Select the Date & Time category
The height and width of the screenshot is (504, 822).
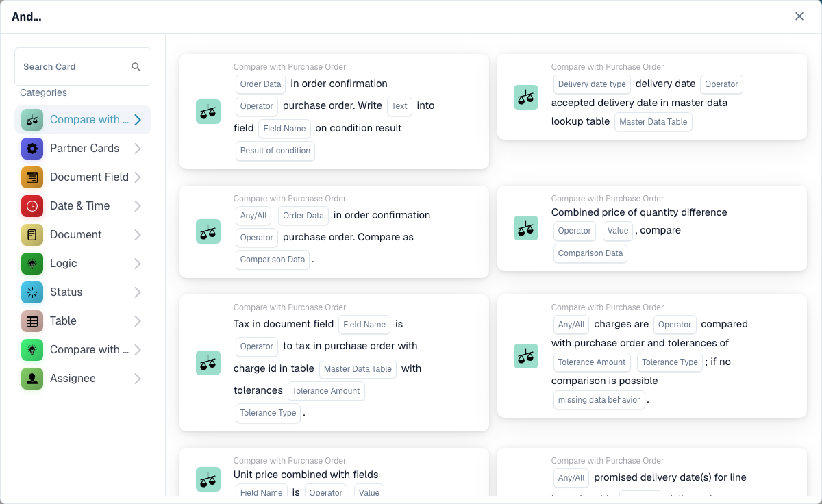pos(83,206)
